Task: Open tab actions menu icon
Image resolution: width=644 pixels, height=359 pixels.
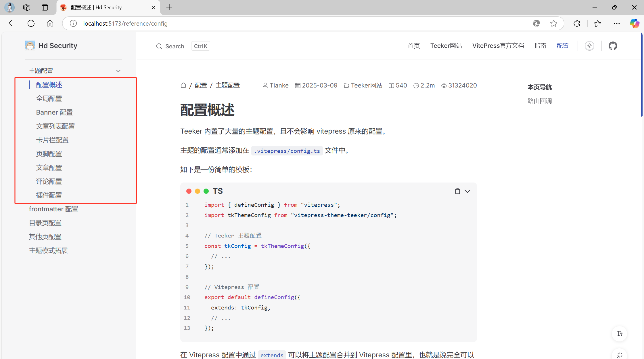Action: tap(45, 7)
